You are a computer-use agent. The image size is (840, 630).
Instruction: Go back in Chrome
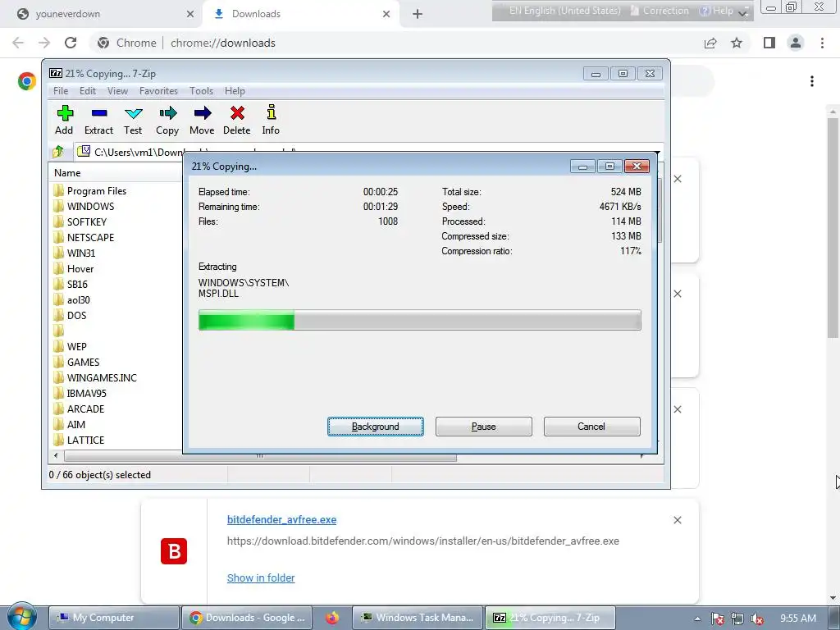(x=18, y=43)
